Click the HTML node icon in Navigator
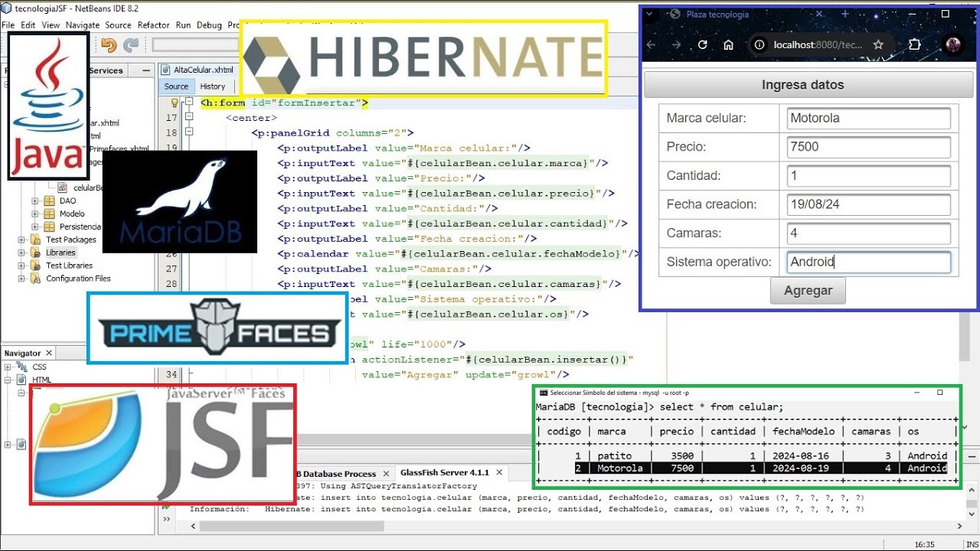 (x=22, y=380)
